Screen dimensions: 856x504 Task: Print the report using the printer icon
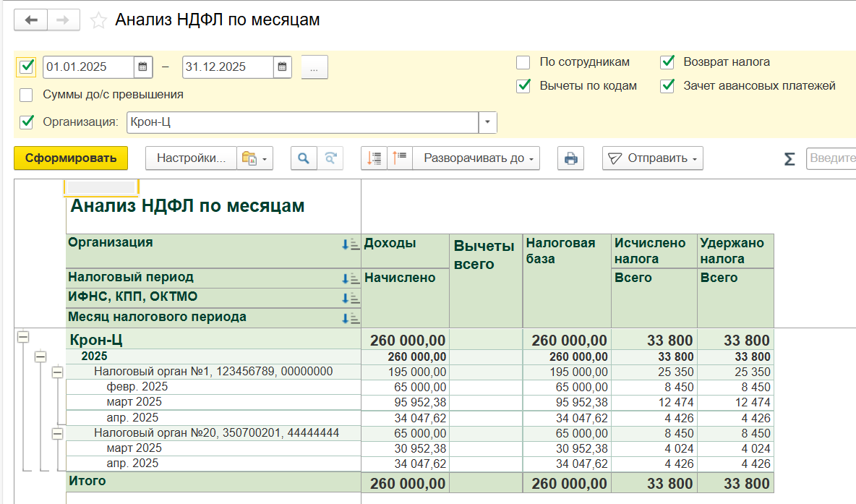[x=570, y=158]
